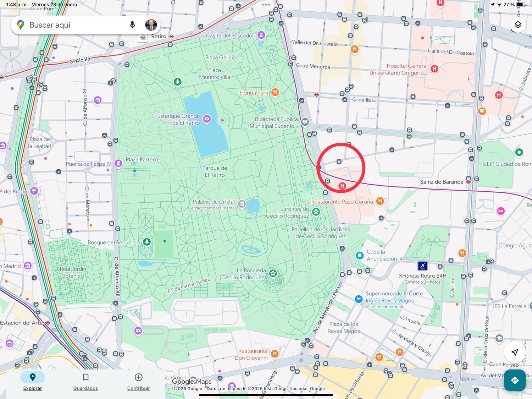Tap the Palacio de Cristal marker
Image resolution: width=532 pixels, height=399 pixels.
pyautogui.click(x=242, y=204)
